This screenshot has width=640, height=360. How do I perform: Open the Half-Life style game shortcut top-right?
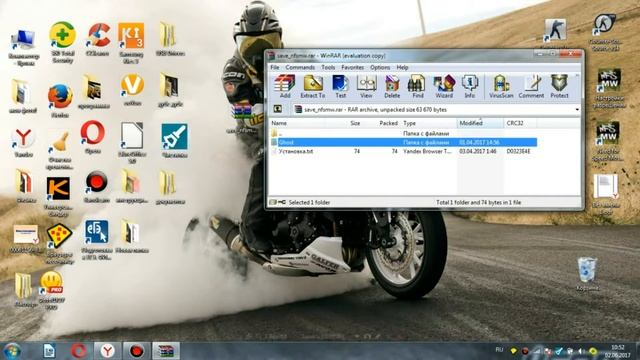[x=605, y=32]
